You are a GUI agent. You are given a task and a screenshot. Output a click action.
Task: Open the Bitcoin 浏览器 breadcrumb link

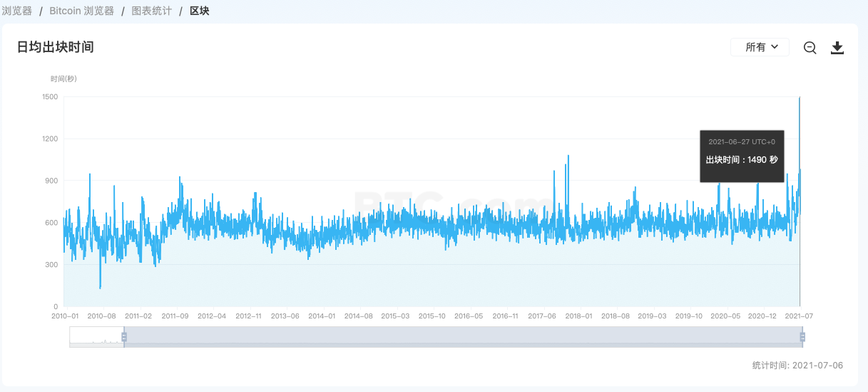click(81, 11)
